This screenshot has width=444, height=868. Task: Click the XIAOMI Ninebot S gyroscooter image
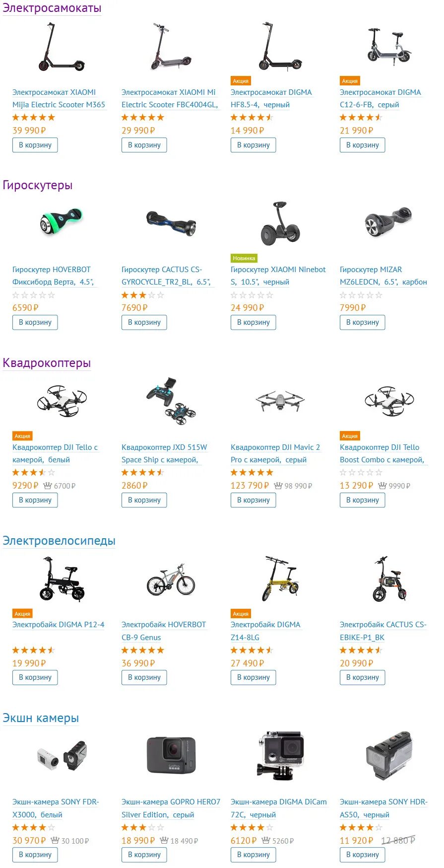pyautogui.click(x=280, y=223)
